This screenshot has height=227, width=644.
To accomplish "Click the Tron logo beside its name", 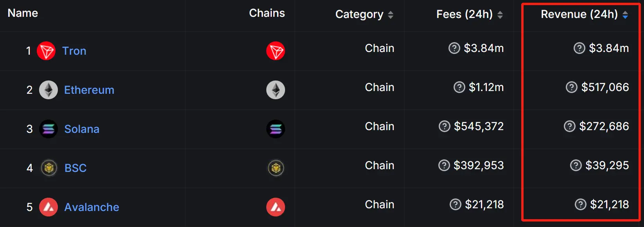I will 46,51.
